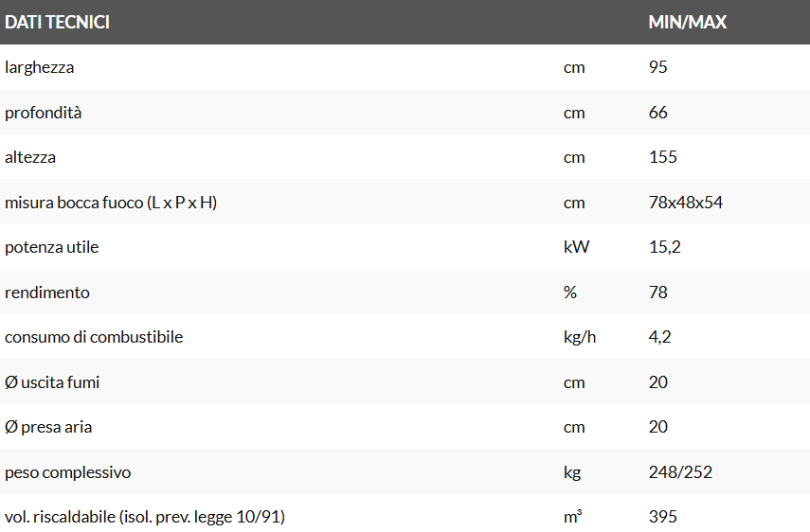Select the misura bocca fuoco label
The width and height of the screenshot is (810, 532).
tap(111, 203)
